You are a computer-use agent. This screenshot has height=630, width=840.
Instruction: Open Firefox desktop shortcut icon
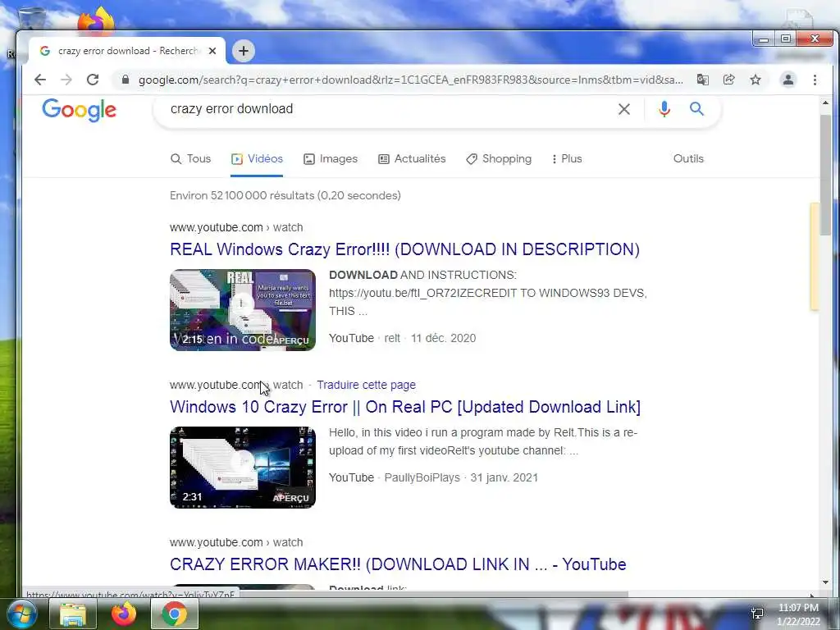click(97, 21)
